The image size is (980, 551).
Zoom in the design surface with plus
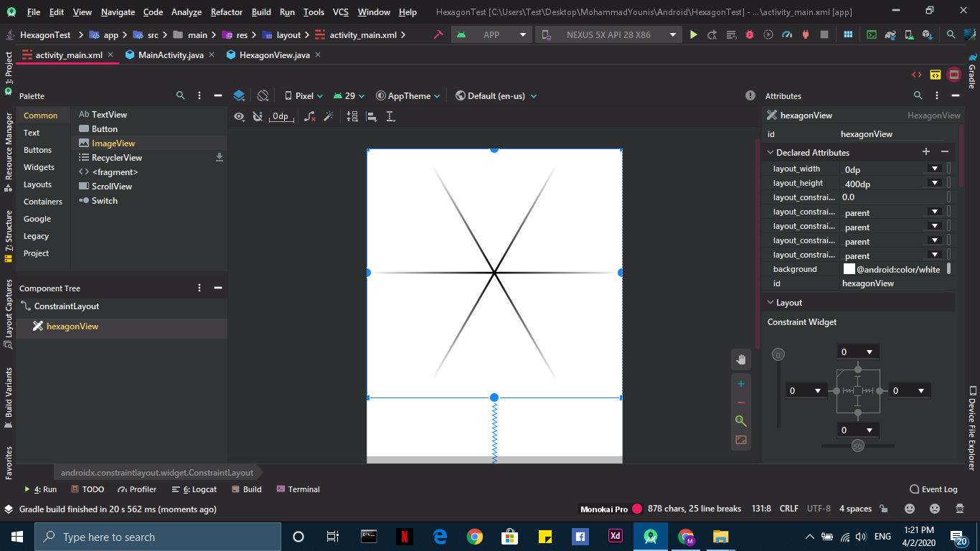[741, 384]
